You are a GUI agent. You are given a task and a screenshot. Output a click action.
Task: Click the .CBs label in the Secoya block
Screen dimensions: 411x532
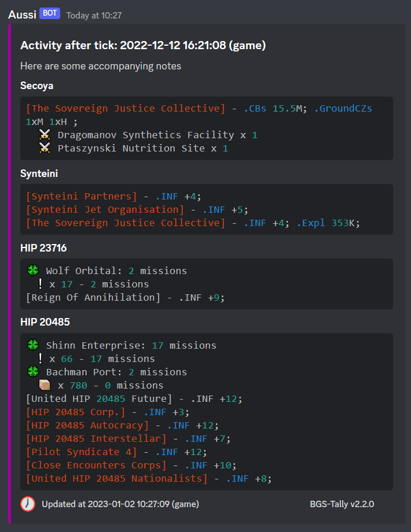coord(255,108)
